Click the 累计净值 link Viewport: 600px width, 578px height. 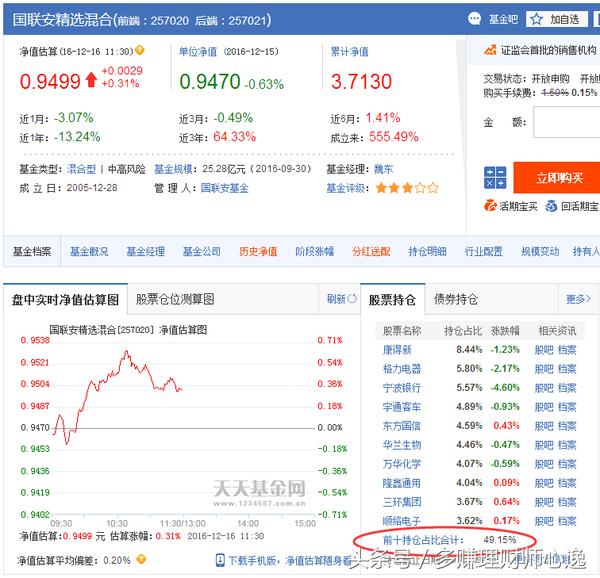click(x=349, y=51)
